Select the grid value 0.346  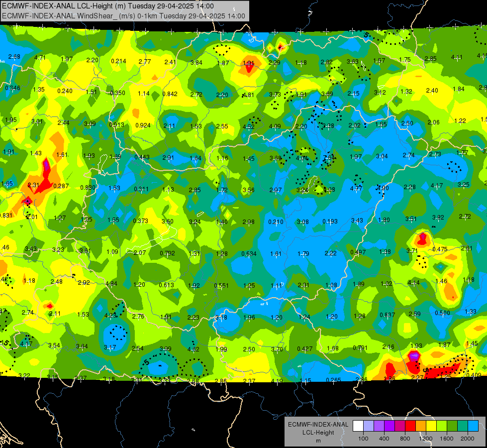[12, 88]
